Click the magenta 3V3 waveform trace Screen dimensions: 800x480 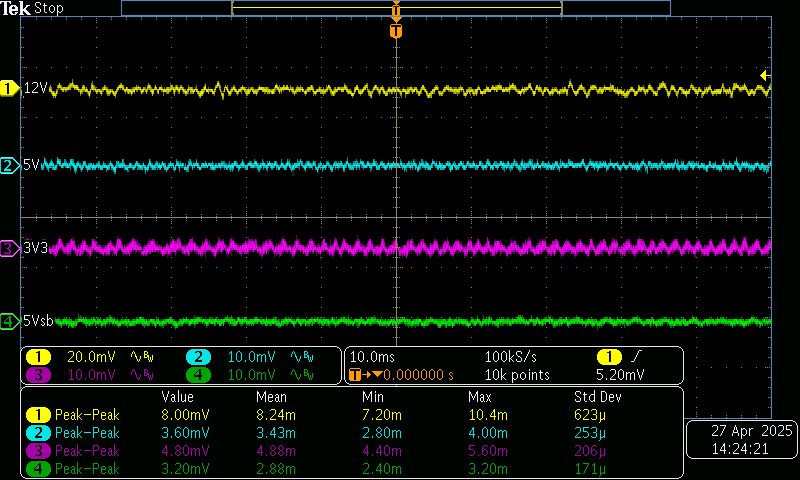click(x=408, y=247)
